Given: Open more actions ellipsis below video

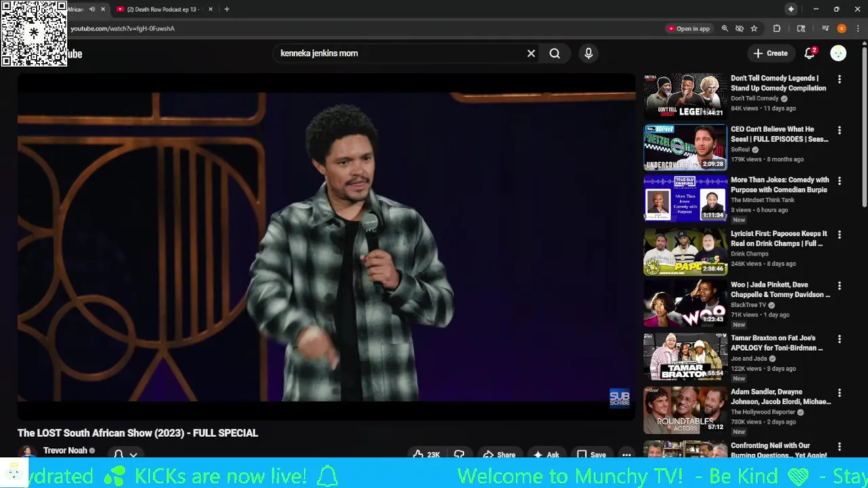Looking at the screenshot, I should (627, 454).
